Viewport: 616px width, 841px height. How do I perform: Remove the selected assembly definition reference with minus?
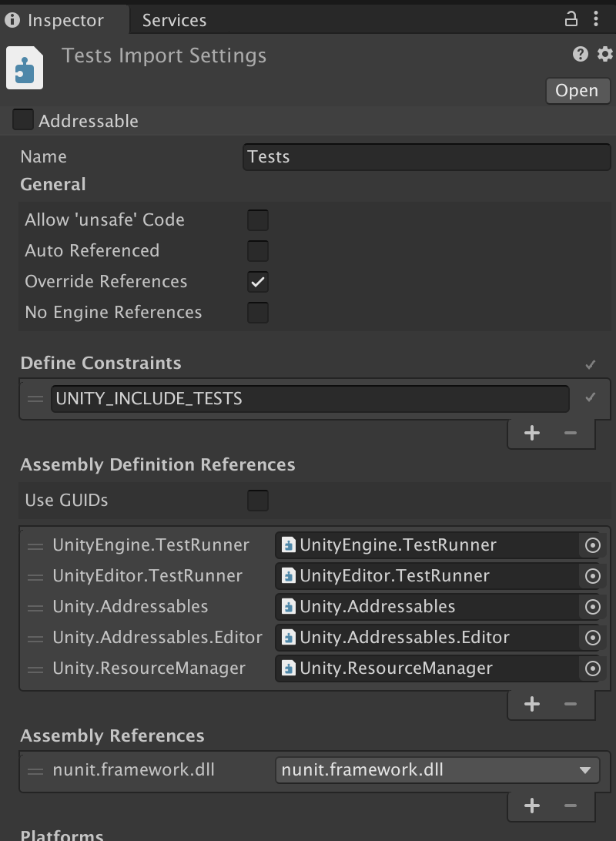(571, 704)
